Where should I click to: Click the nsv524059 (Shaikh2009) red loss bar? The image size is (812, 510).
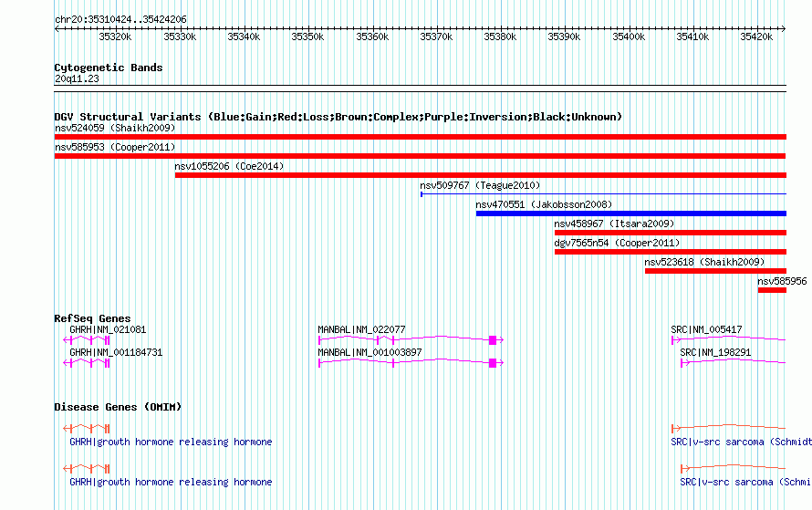point(420,137)
